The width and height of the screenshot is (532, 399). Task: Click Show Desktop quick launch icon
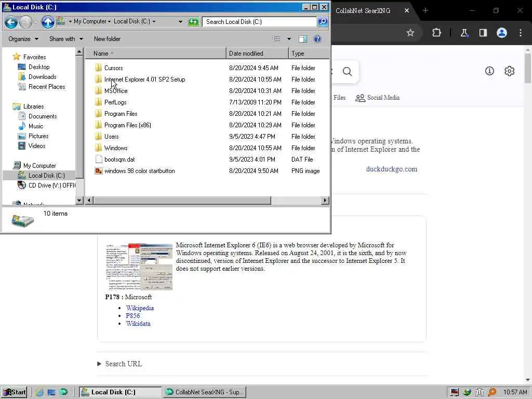[51, 392]
